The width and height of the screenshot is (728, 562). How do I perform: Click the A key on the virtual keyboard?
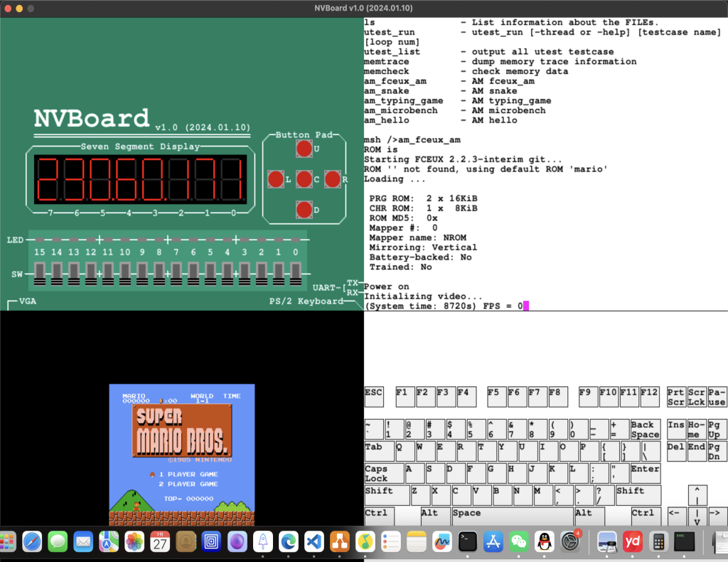coord(414,473)
